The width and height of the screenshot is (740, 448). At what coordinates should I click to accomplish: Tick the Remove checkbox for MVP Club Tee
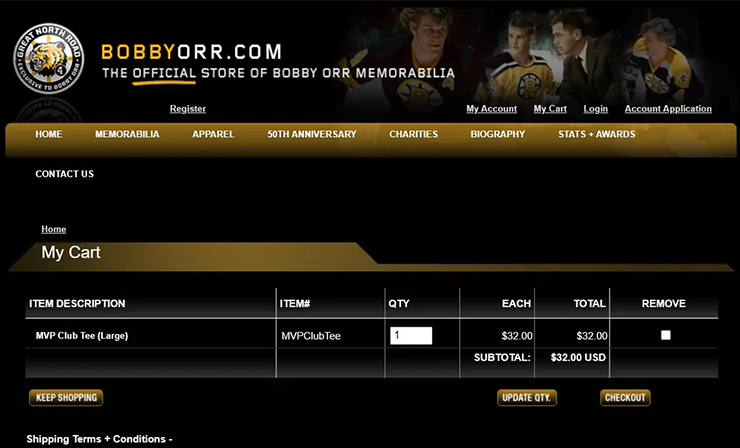click(x=666, y=335)
